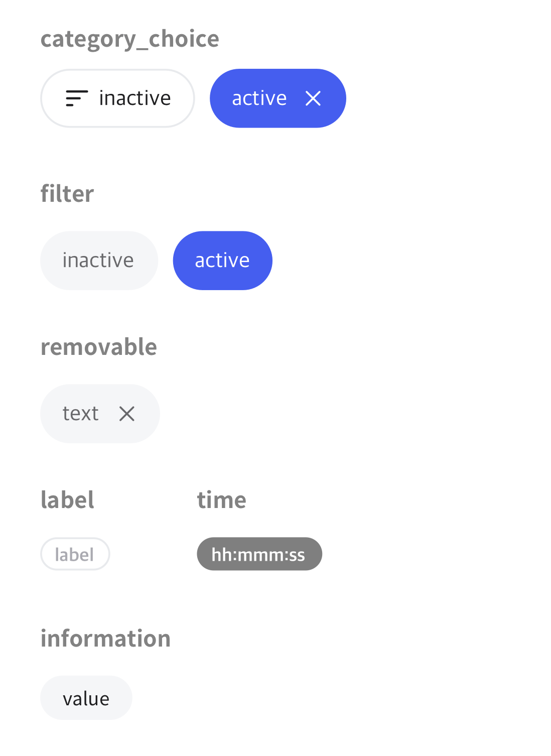Click the word 'inactive' beside the filter icon
Image resolution: width=551 pixels, height=756 pixels.
click(135, 98)
